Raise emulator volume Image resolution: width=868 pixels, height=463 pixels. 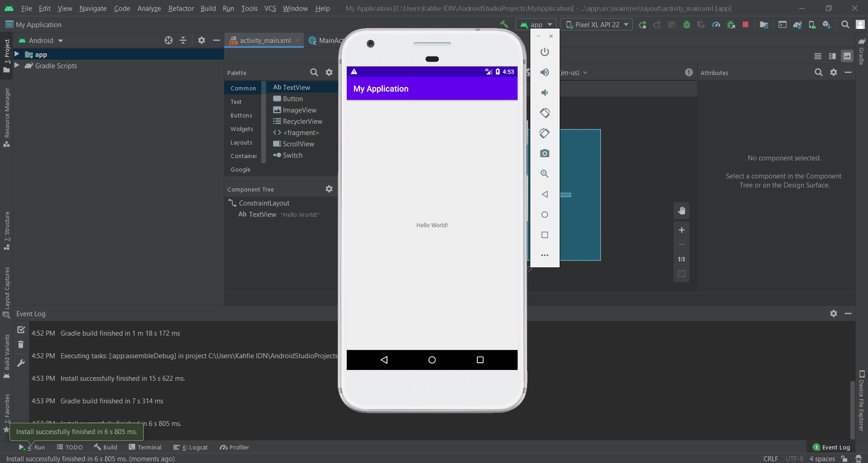pos(545,72)
